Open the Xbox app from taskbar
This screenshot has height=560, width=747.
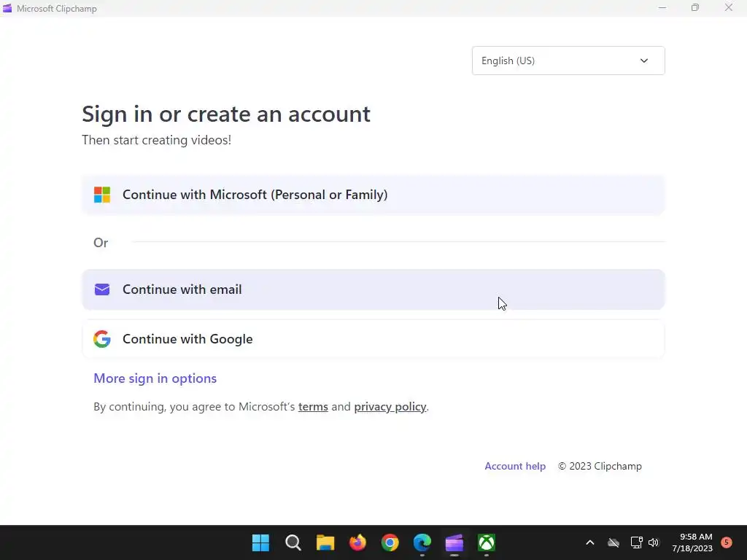click(x=487, y=542)
